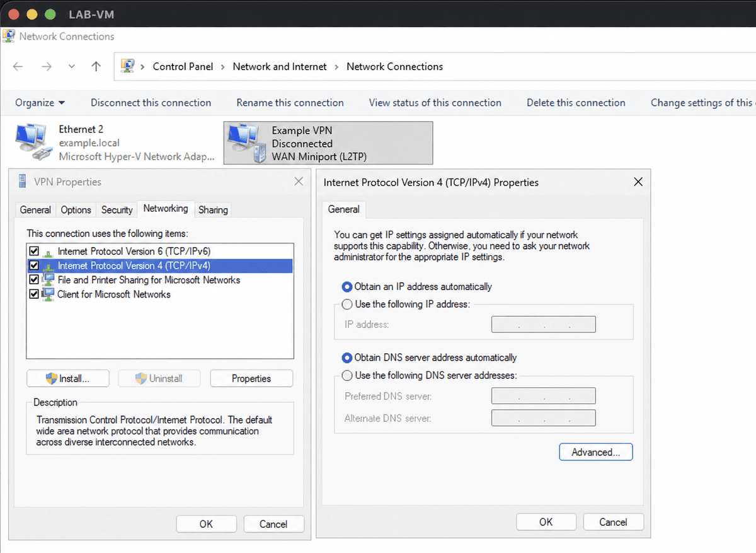Click the TCP/IPv6 protocol icon

coord(48,252)
